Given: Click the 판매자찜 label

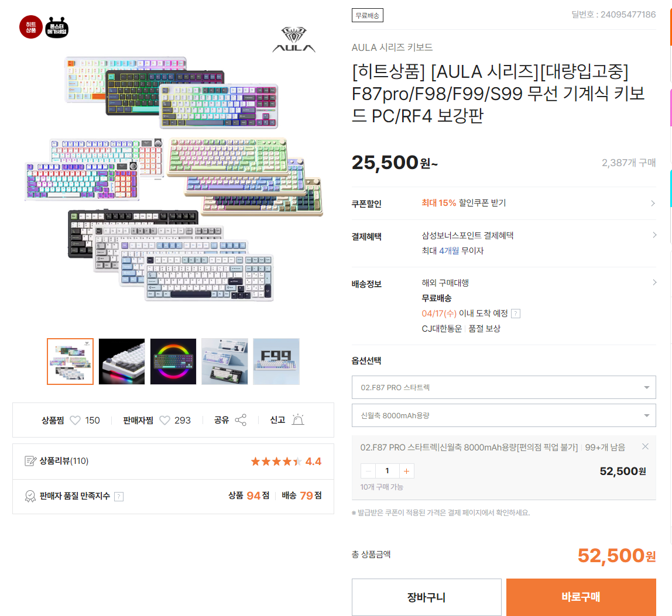Looking at the screenshot, I should (x=138, y=420).
